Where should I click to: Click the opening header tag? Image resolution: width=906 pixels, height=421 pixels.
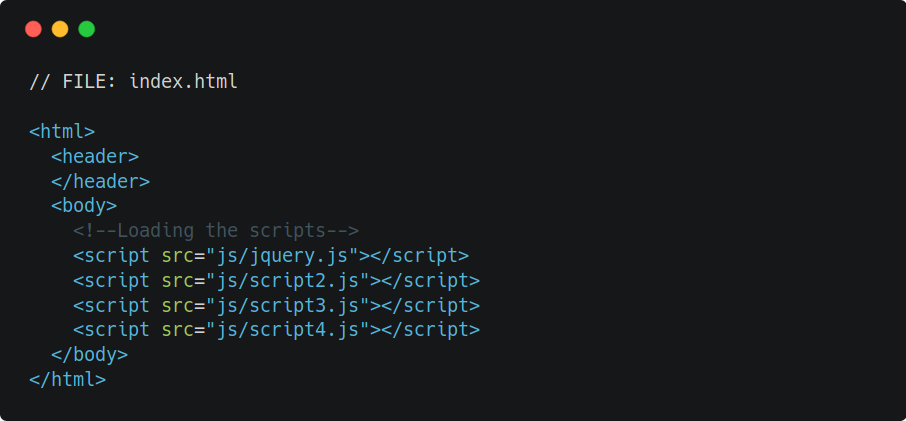point(95,157)
